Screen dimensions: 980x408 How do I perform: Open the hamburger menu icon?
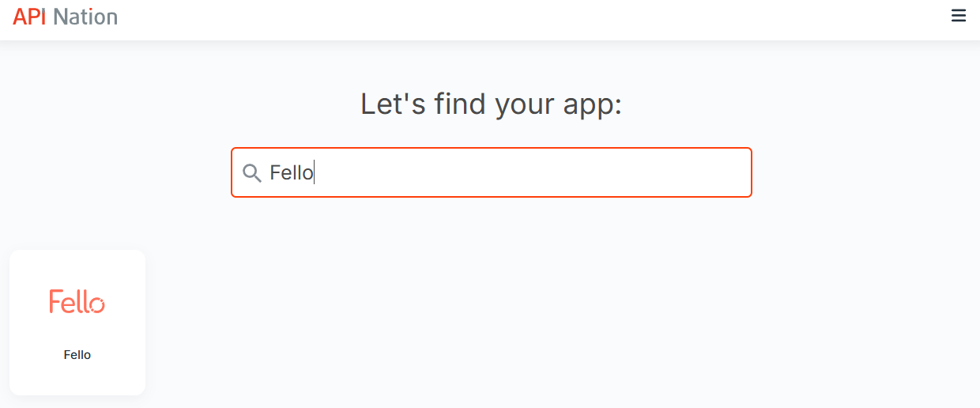[958, 16]
